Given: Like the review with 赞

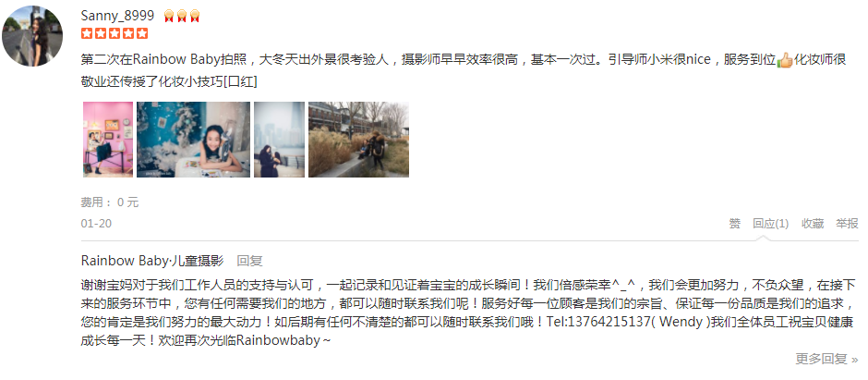Looking at the screenshot, I should [735, 223].
